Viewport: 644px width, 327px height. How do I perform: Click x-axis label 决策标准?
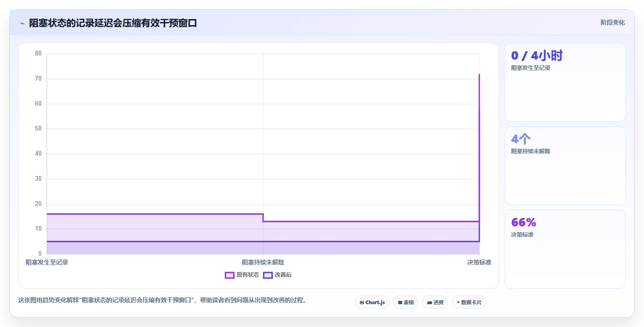[479, 262]
